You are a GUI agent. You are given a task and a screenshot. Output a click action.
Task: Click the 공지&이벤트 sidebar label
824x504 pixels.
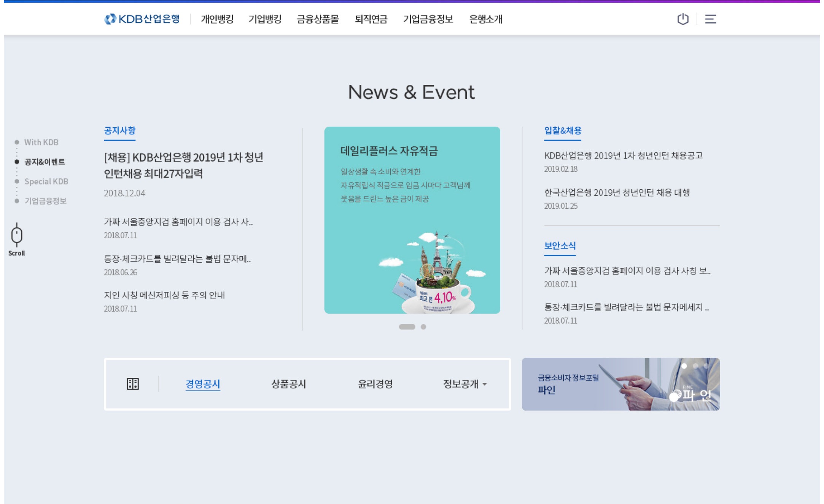45,162
